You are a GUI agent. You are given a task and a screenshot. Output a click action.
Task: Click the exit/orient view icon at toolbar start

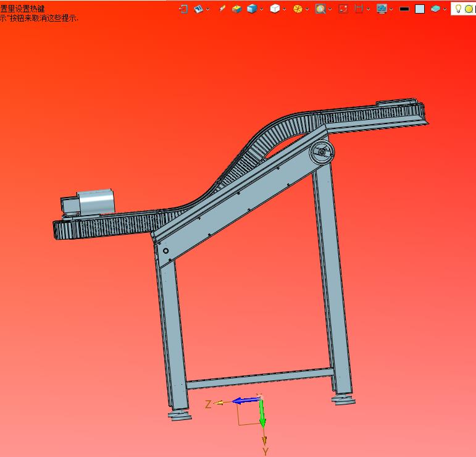(x=183, y=9)
